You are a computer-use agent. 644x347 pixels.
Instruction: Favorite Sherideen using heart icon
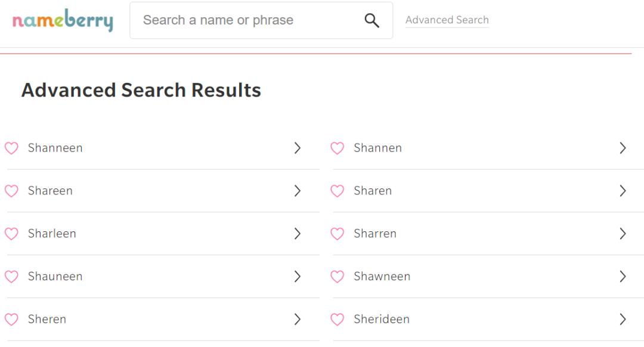(x=337, y=320)
